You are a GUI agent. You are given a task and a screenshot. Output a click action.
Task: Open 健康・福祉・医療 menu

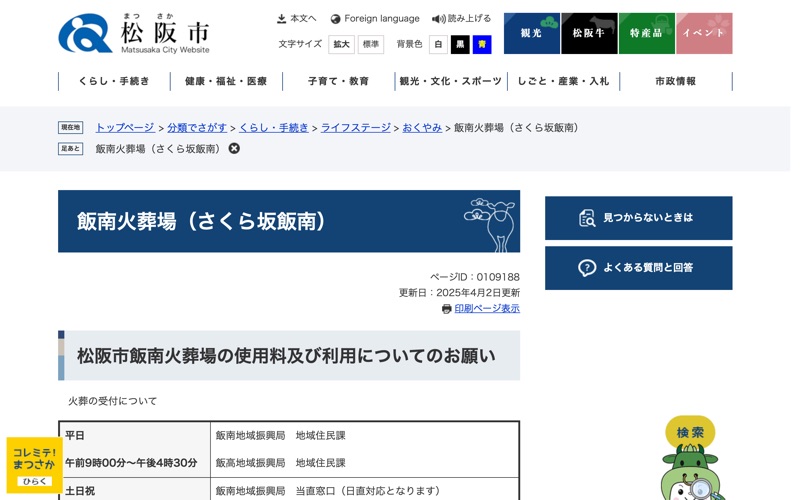[x=226, y=81]
